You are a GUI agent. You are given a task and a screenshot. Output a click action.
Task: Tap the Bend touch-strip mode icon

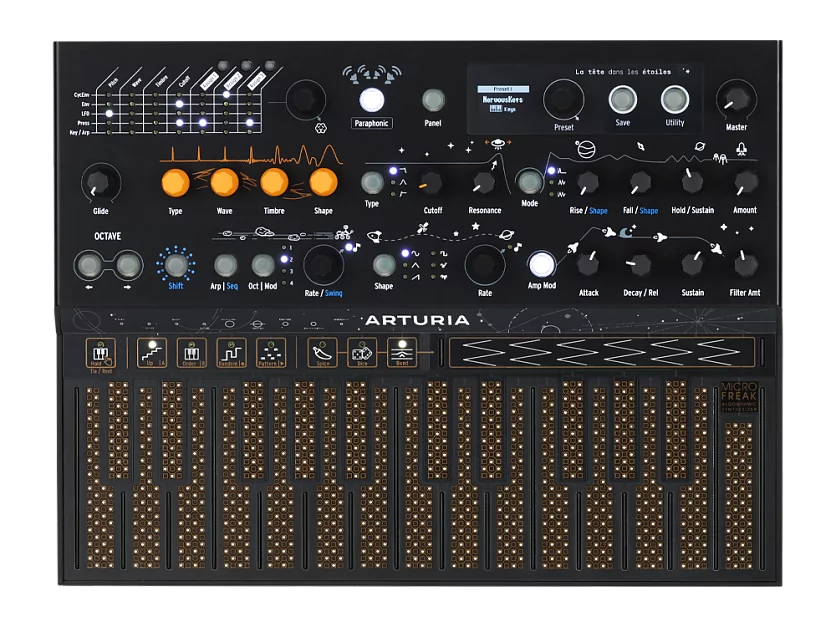coord(402,353)
